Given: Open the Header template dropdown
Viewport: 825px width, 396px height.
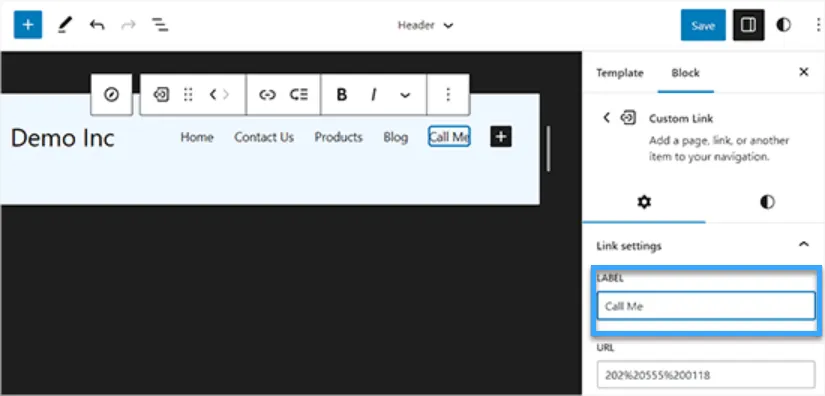Looking at the screenshot, I should [x=425, y=25].
